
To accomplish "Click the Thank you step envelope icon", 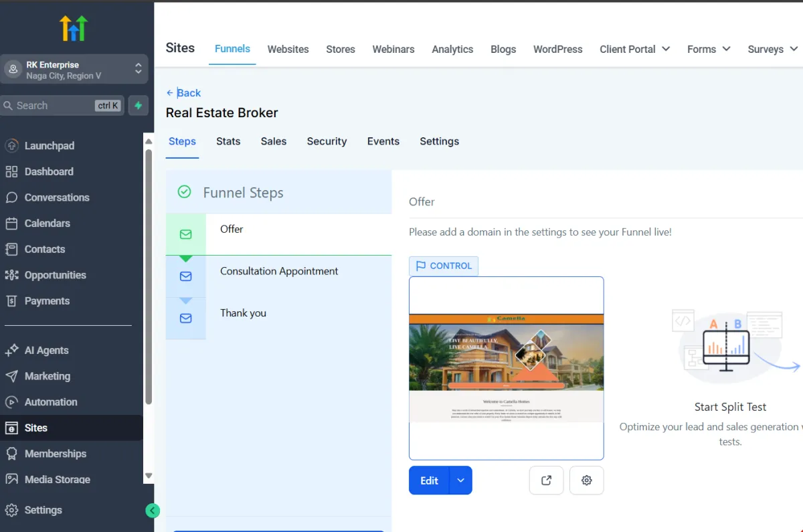I will (186, 319).
